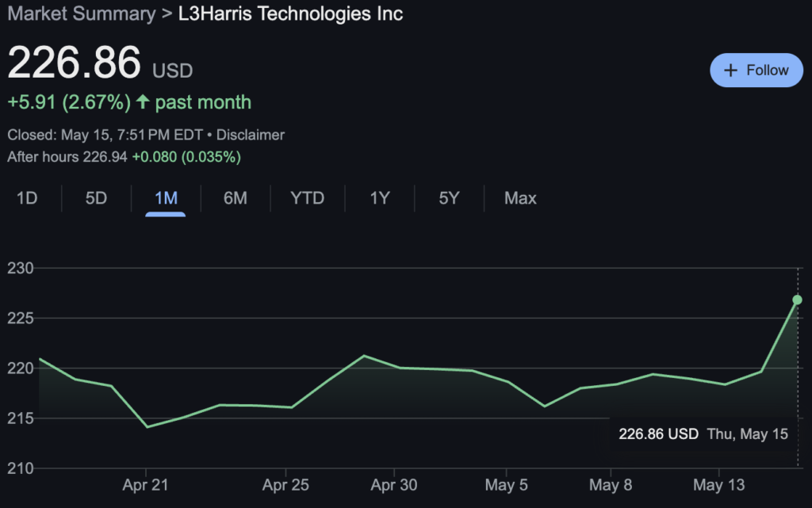Click the May 5 x-axis date label
812x508 pixels.
tap(506, 485)
